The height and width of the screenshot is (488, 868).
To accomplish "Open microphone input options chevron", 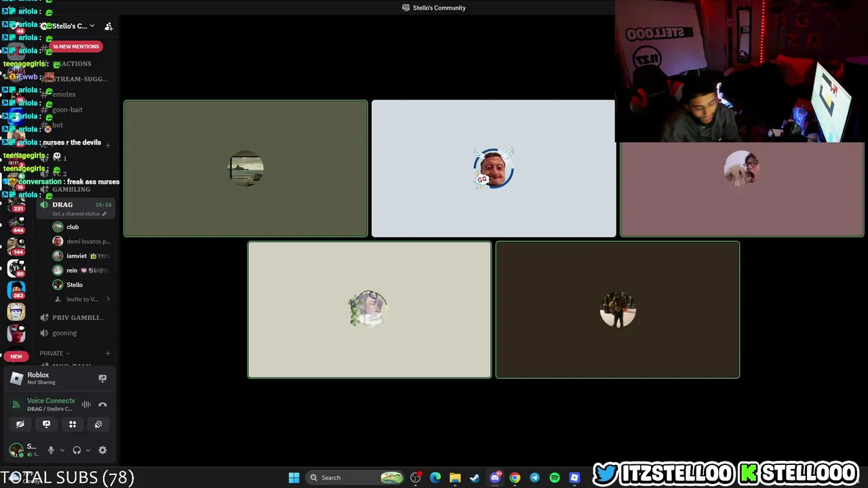I will pos(62,450).
